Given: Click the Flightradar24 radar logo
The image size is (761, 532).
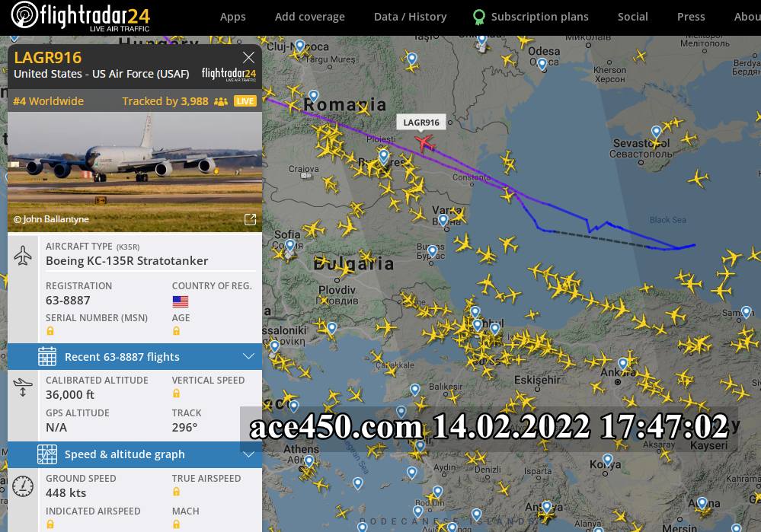Looking at the screenshot, I should [24, 14].
